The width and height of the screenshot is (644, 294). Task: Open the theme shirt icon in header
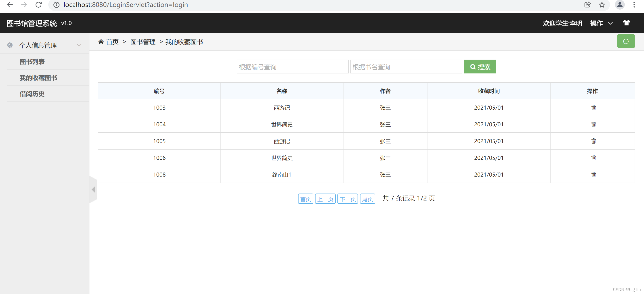click(x=626, y=23)
